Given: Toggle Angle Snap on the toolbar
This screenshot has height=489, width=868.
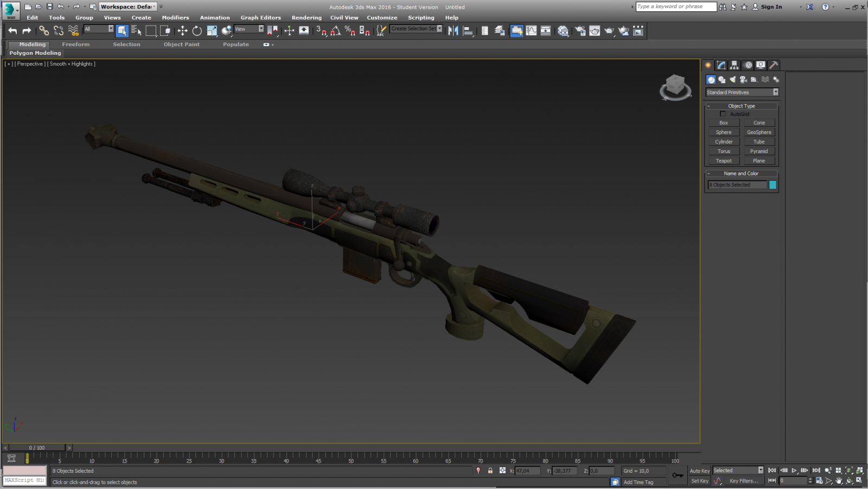Looking at the screenshot, I should [336, 31].
